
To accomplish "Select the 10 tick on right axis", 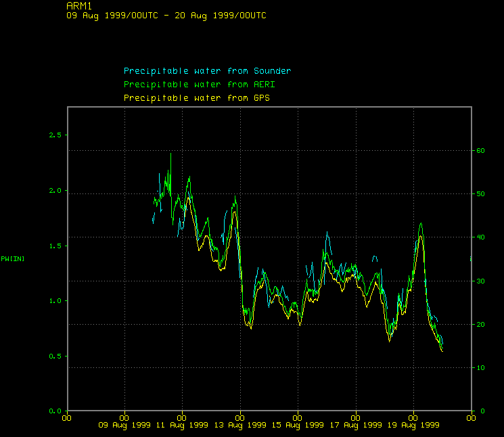I will click(x=481, y=368).
